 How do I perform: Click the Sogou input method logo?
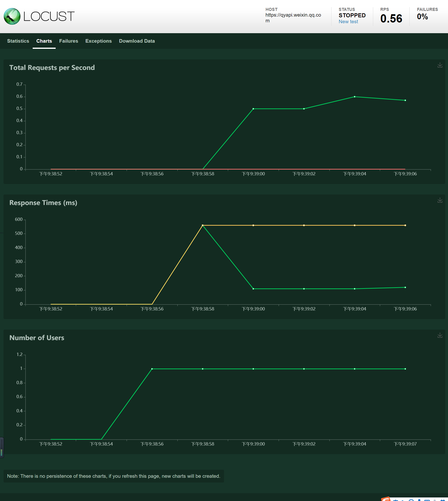[x=386, y=499]
